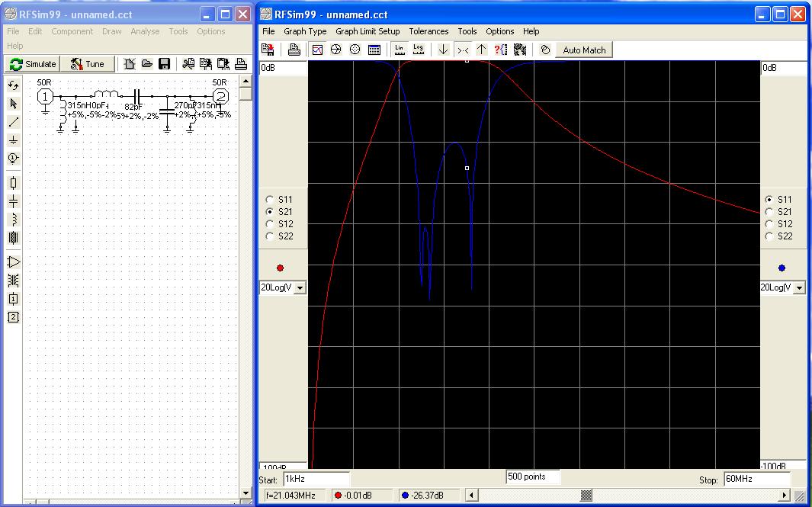
Task: Select right-trace S22 radio button
Action: click(x=769, y=236)
